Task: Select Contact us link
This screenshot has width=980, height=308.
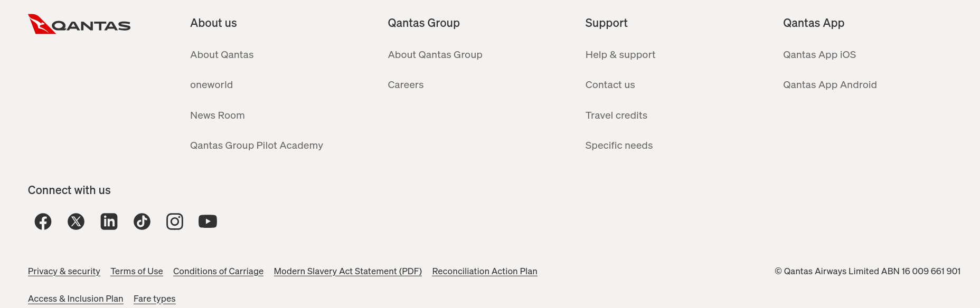Action: (610, 85)
